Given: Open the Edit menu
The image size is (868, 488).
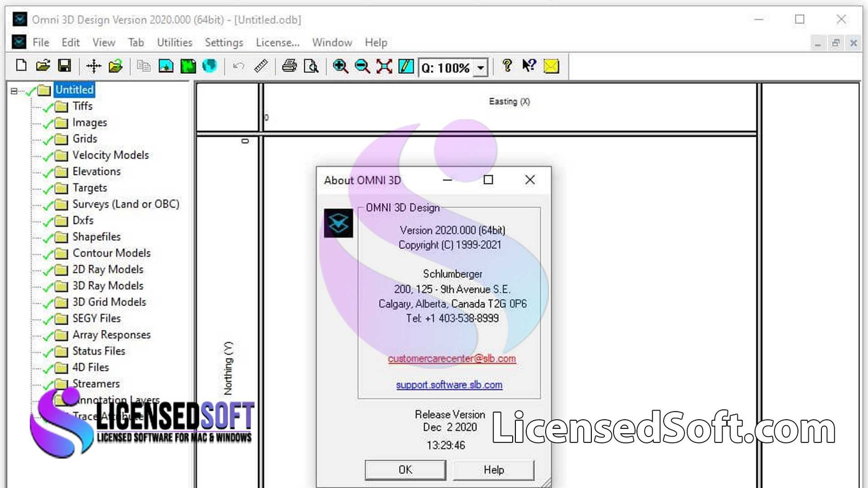Looking at the screenshot, I should [x=71, y=42].
